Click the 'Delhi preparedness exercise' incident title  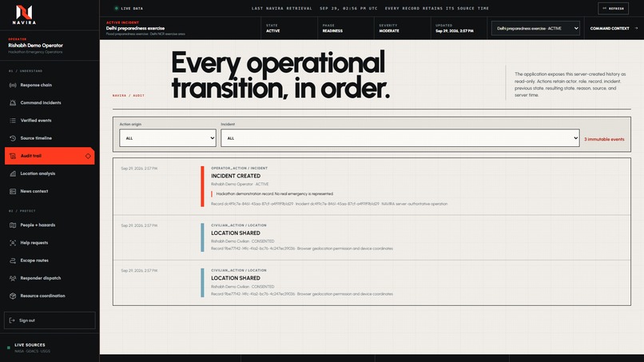pos(135,28)
